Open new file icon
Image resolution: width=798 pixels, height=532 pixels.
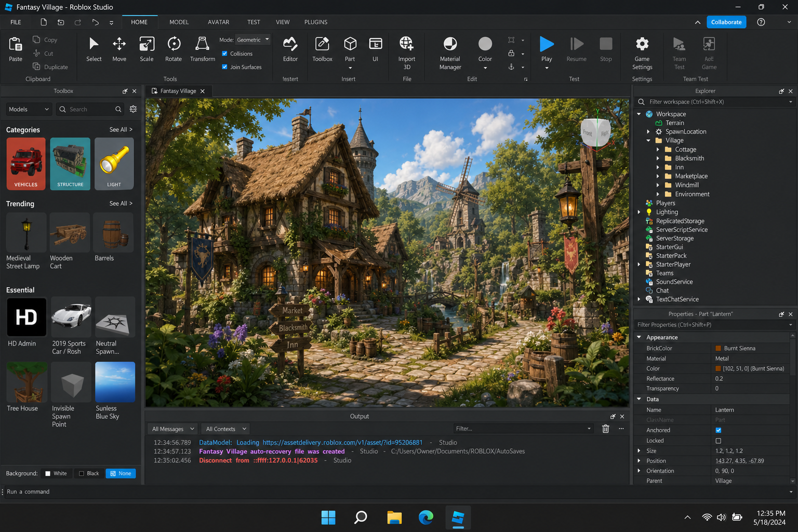coord(44,22)
